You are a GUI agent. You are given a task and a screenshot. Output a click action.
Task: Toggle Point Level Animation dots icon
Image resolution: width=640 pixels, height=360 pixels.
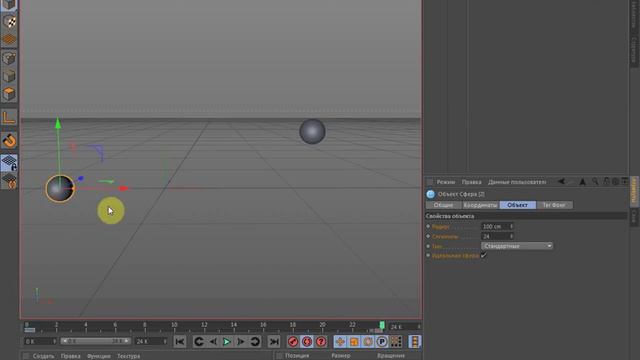coord(396,342)
